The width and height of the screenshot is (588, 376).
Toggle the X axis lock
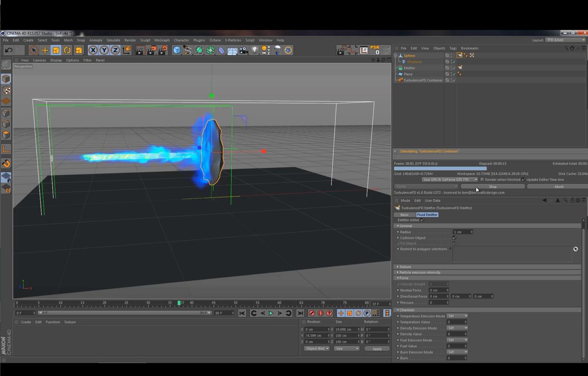93,50
